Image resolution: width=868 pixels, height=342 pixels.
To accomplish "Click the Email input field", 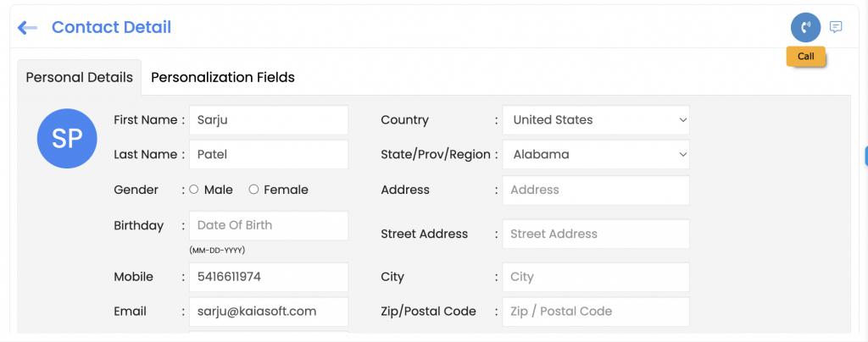I will (x=268, y=312).
